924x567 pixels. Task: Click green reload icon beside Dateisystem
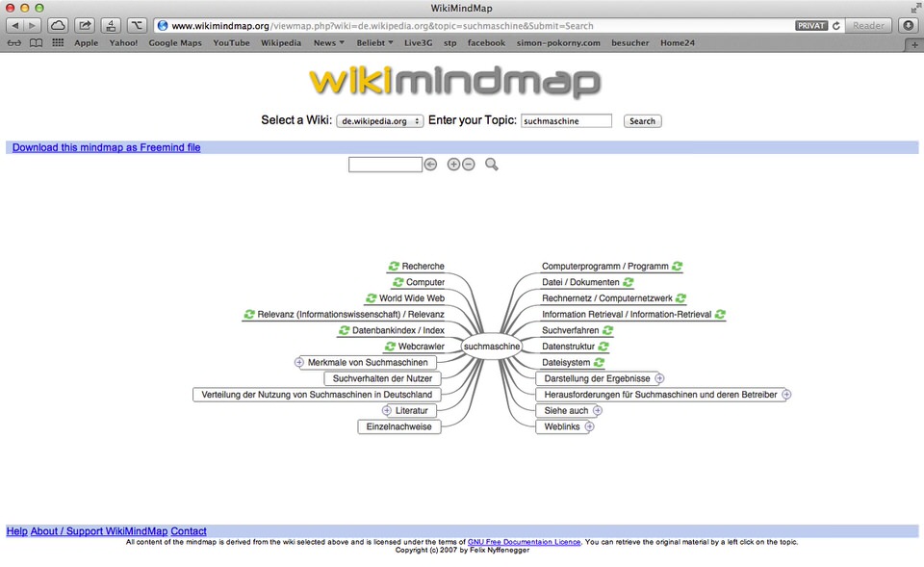point(599,362)
